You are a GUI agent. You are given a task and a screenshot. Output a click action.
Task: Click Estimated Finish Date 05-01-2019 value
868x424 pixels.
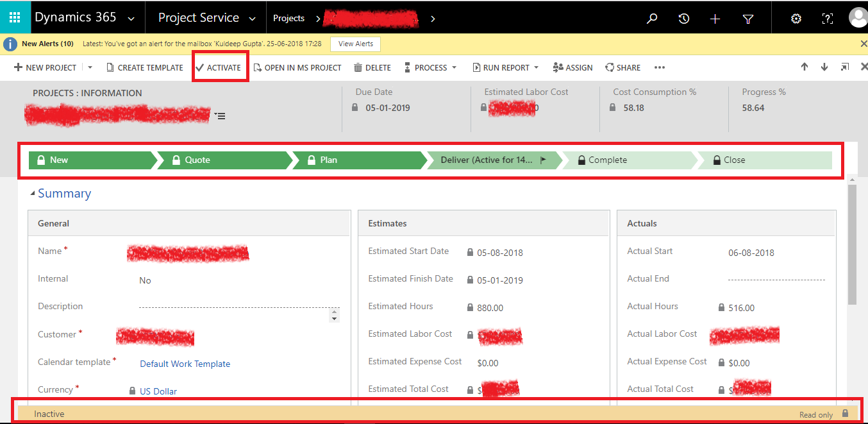[x=500, y=280]
